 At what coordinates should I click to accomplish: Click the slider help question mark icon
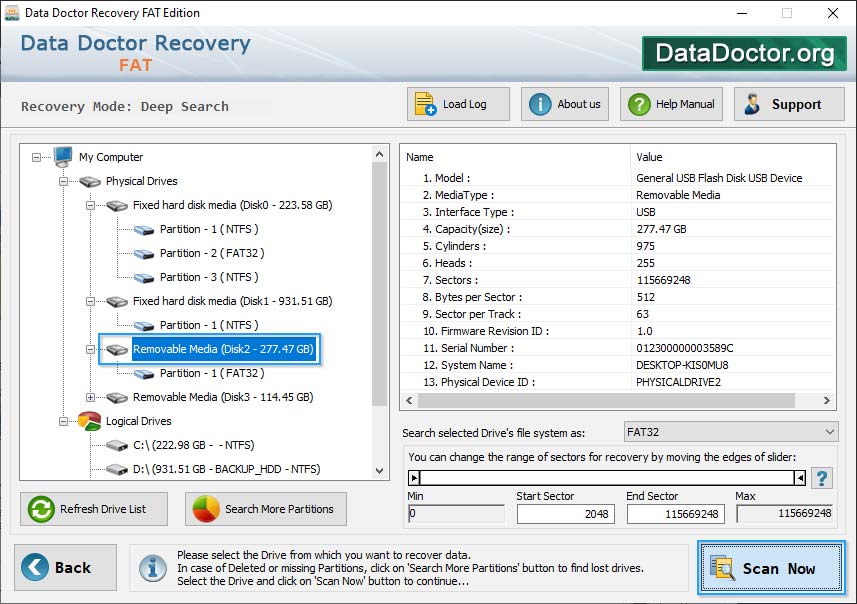821,478
